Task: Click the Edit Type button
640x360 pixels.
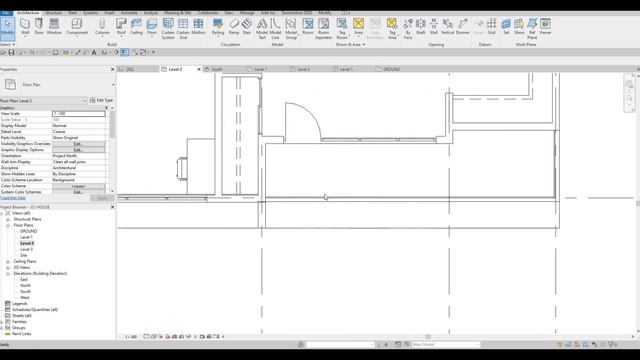Action: [x=101, y=100]
